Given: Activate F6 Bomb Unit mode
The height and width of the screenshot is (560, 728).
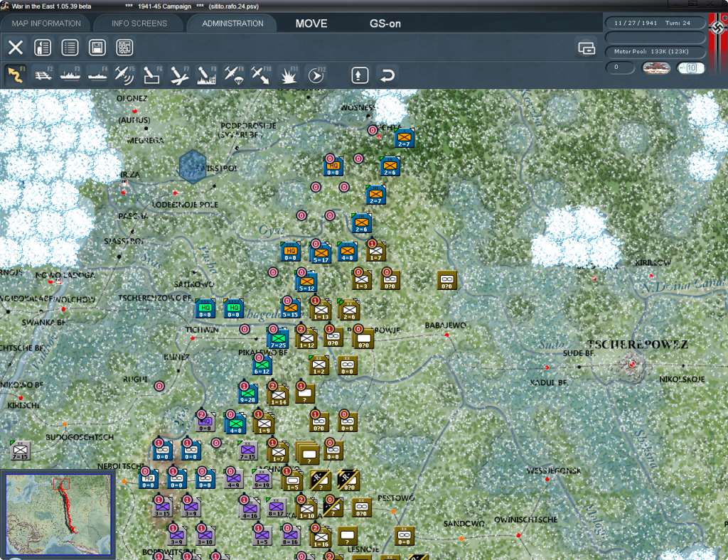Looking at the screenshot, I should (x=152, y=75).
